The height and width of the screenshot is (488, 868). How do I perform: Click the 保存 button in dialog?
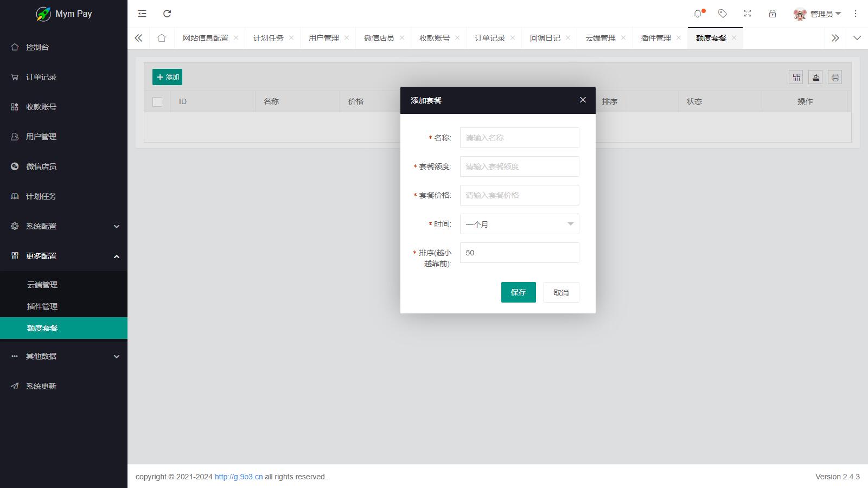(x=518, y=292)
